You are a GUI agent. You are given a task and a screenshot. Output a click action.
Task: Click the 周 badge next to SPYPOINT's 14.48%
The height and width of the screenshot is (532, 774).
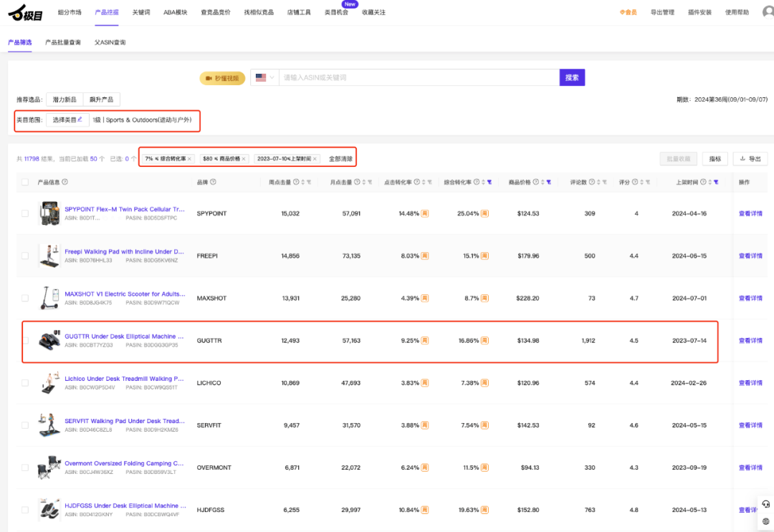tap(424, 213)
